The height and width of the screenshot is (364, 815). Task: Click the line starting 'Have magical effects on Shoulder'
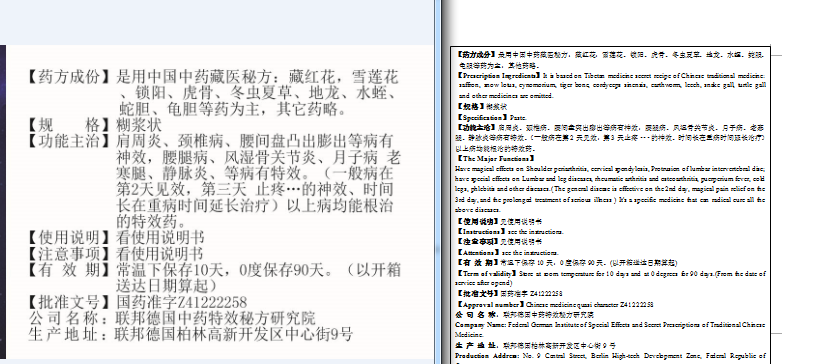[610, 169]
